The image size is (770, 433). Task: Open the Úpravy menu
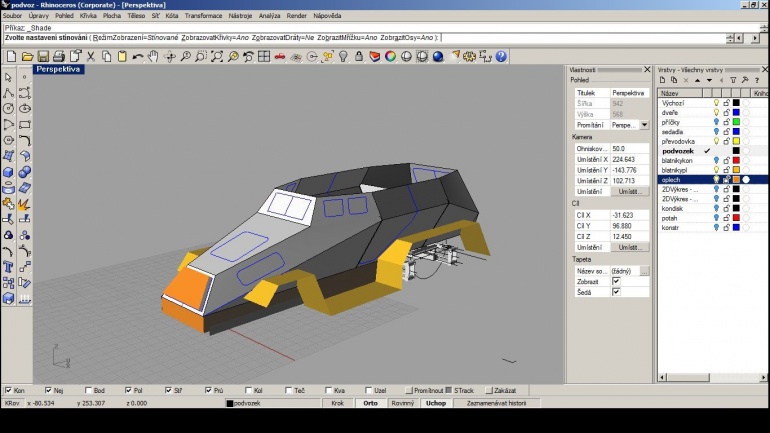38,16
